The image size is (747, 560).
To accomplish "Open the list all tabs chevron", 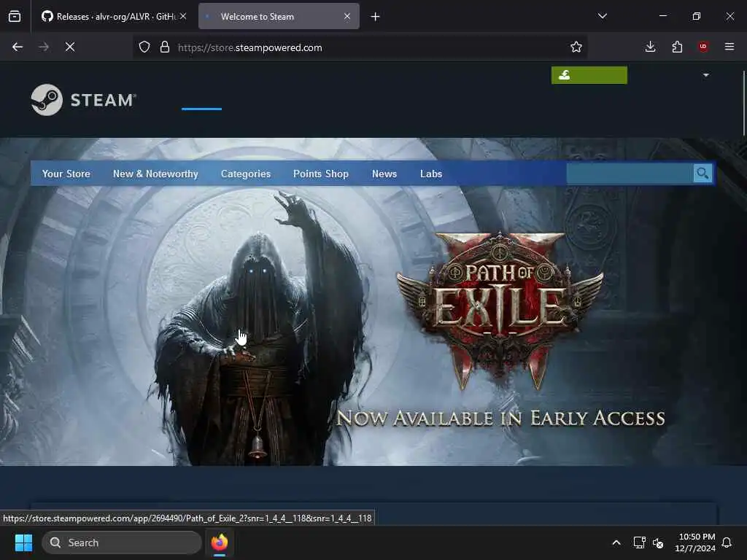I will 602,16.
